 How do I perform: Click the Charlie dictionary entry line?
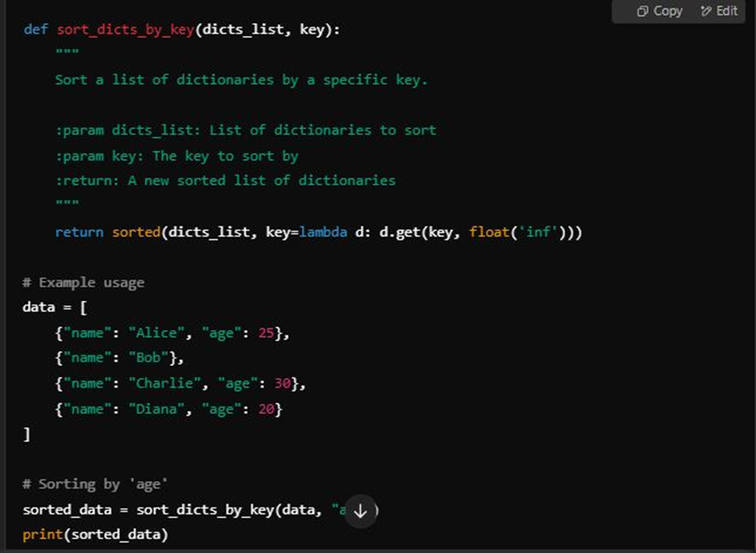click(x=181, y=384)
